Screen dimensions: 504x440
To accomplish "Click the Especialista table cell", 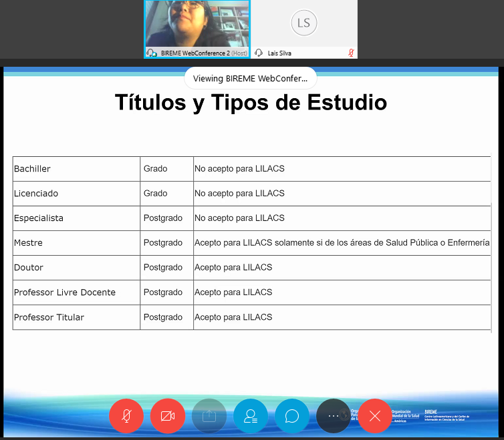I will pos(76,218).
